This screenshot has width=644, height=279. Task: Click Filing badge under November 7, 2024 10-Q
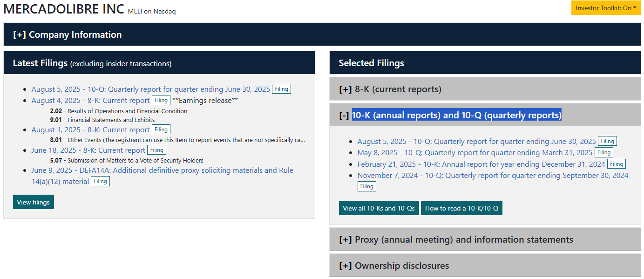click(366, 186)
